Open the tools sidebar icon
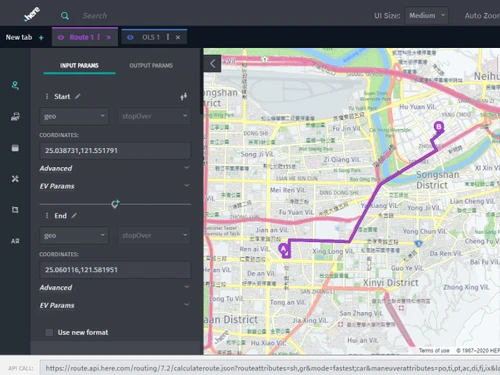 point(15,179)
